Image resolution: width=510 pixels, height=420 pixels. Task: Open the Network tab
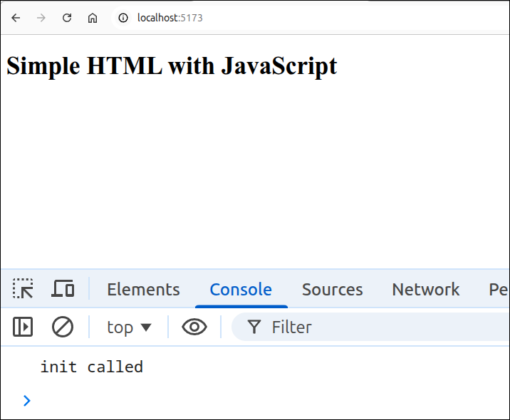point(425,289)
